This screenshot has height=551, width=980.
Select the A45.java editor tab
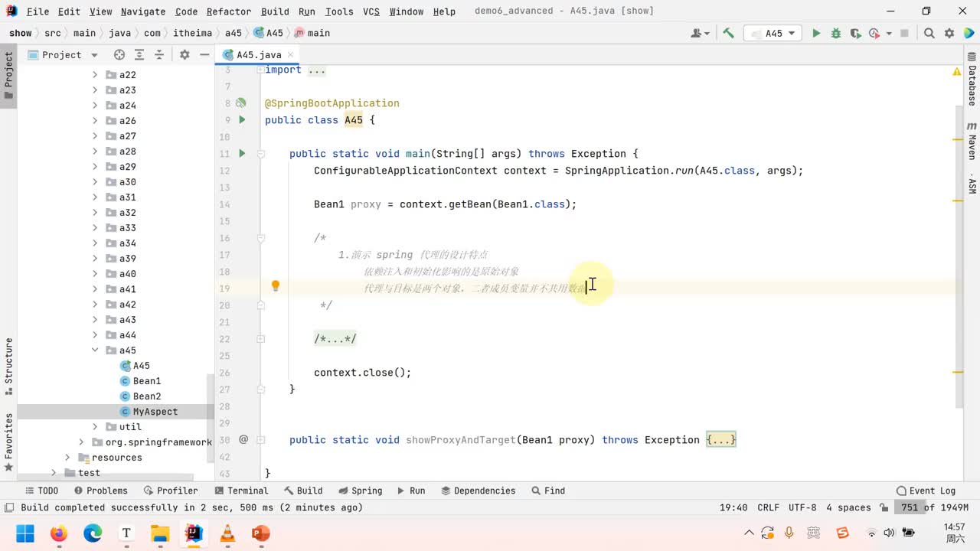(x=259, y=54)
